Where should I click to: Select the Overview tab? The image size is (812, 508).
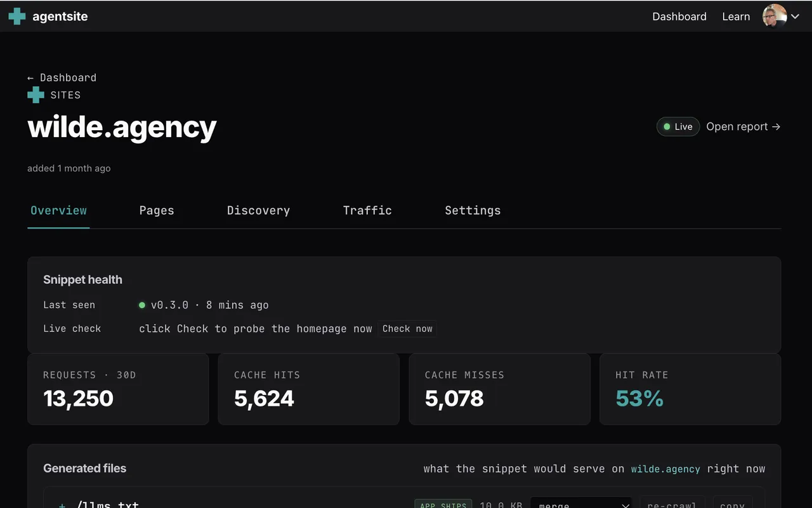(x=58, y=210)
